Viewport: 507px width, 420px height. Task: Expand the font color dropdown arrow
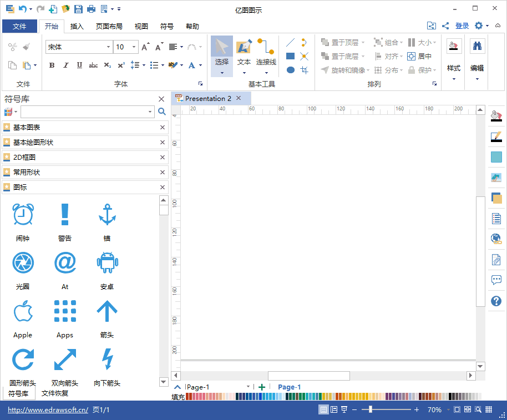point(200,65)
